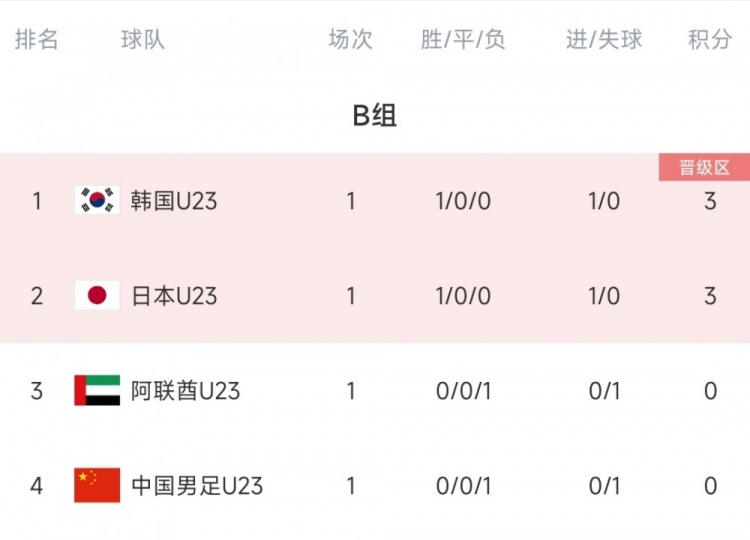The width and height of the screenshot is (750, 540).
Task: Open the 韩国U23 team page
Action: [174, 201]
